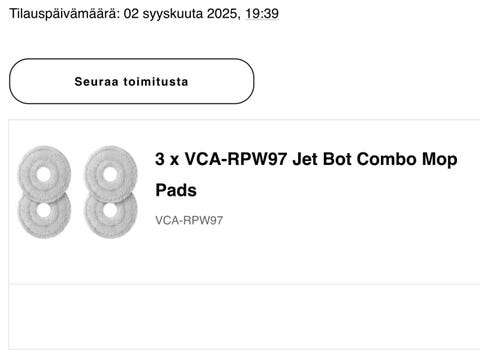Viewport: 480px width, 360px height.
Task: Click the word Mop in the title
Action: 440,160
